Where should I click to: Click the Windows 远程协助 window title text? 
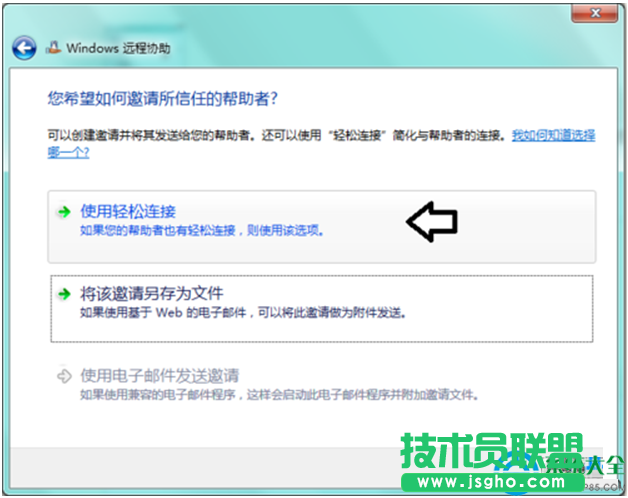[118, 48]
